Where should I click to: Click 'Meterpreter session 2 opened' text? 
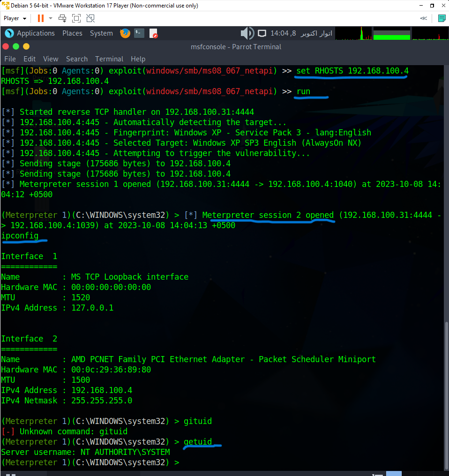268,215
